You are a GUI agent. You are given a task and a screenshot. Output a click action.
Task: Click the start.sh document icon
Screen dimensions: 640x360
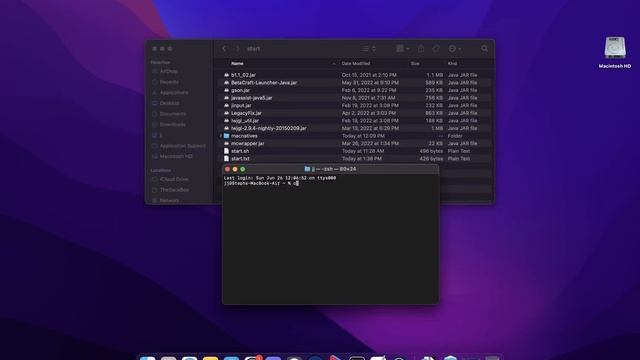(x=227, y=151)
